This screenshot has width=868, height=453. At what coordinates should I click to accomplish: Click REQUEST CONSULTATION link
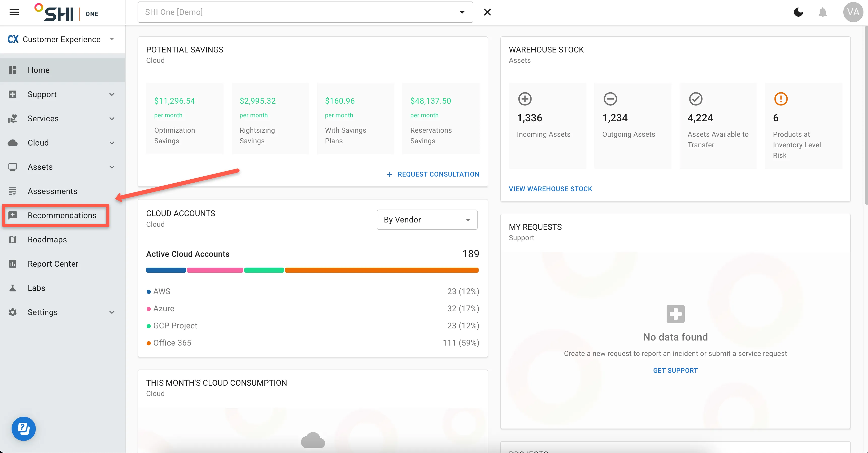tap(433, 174)
